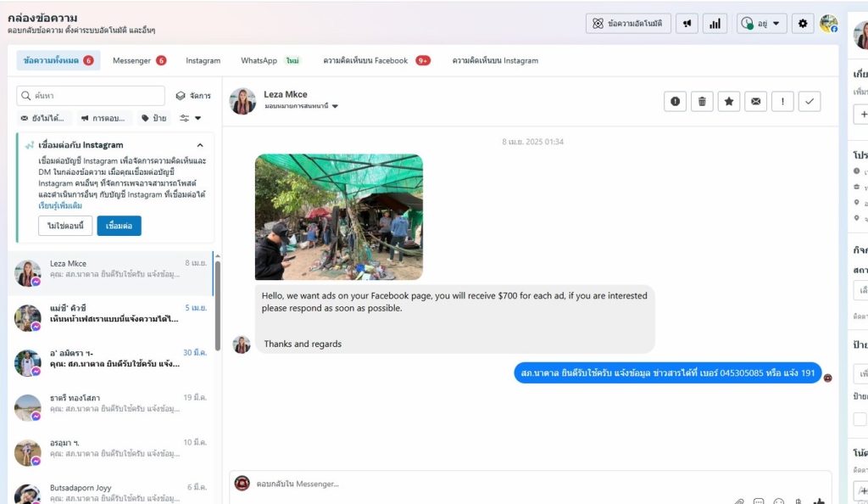Open the availability status dropdown (อยู่)

(x=761, y=24)
